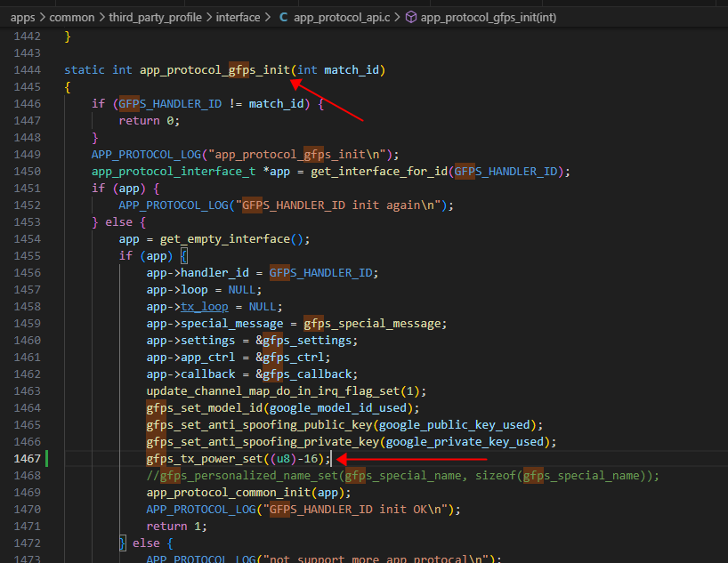Click google_private_key_used argument
Image resolution: width=728 pixels, height=563 pixels.
pos(465,442)
